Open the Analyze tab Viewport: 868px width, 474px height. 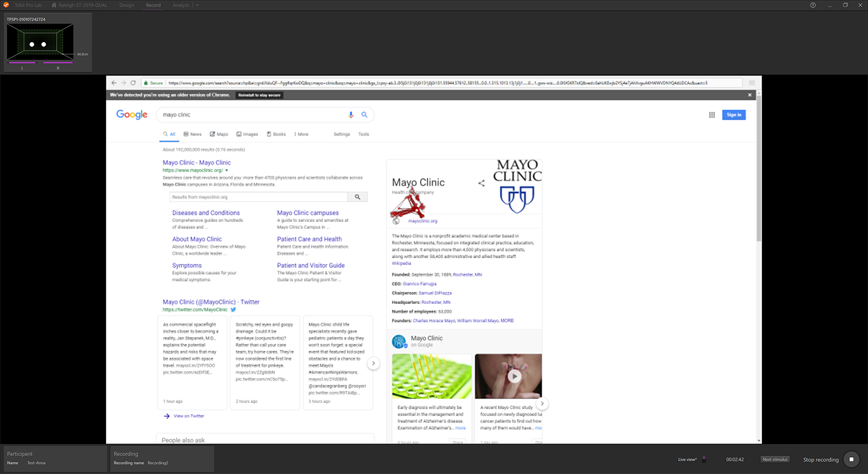pos(180,5)
